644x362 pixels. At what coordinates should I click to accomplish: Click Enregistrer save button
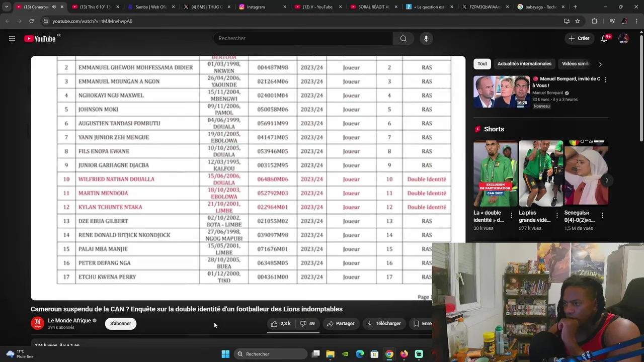(422, 324)
